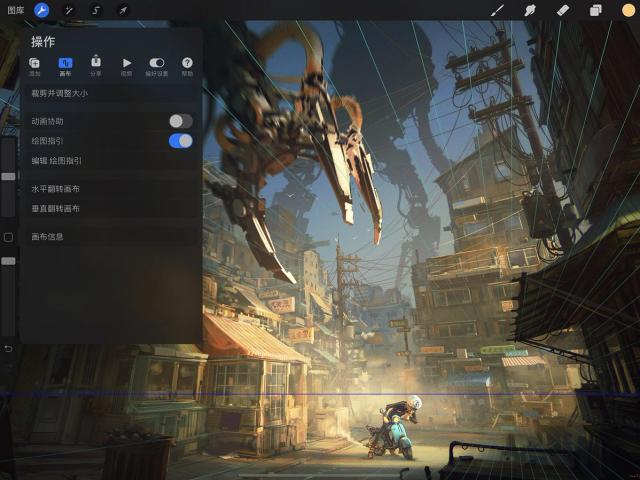Viewport: 640px width, 480px height.
Task: Switch to the 添加 tab
Action: coord(35,66)
